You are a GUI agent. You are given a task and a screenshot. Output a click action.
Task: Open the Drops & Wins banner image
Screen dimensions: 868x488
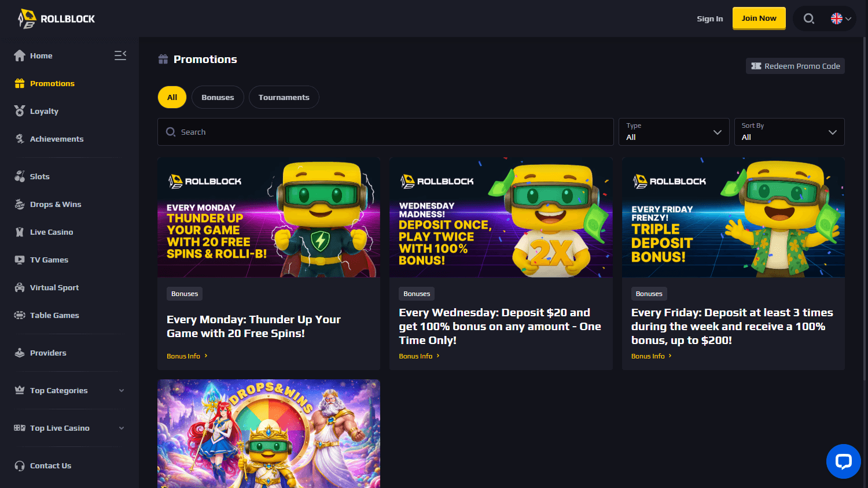(x=269, y=434)
